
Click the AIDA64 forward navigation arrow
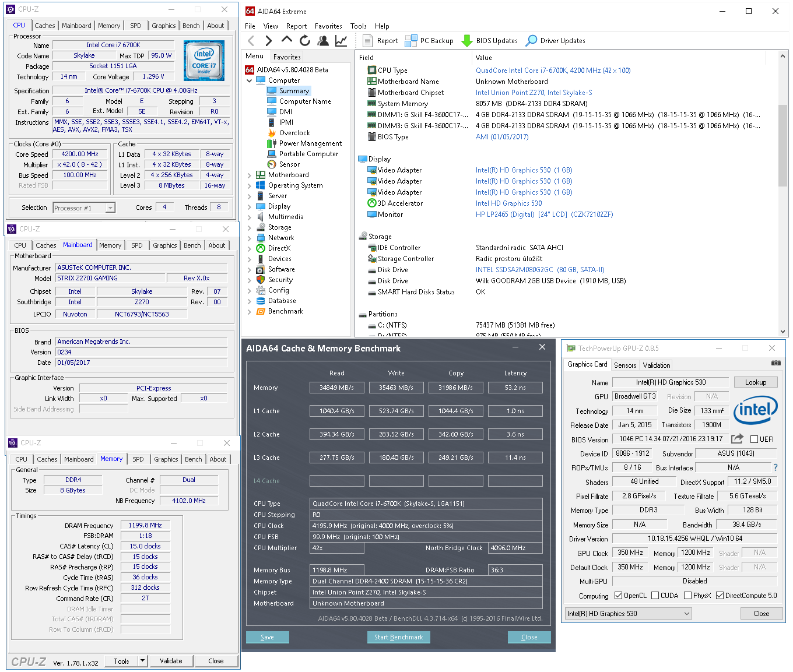[x=269, y=41]
